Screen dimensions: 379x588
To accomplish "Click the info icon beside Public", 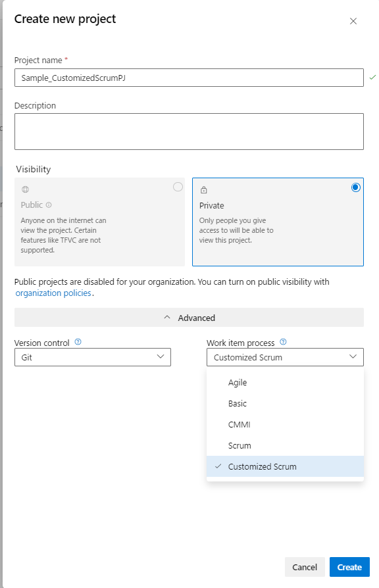I will click(x=49, y=205).
